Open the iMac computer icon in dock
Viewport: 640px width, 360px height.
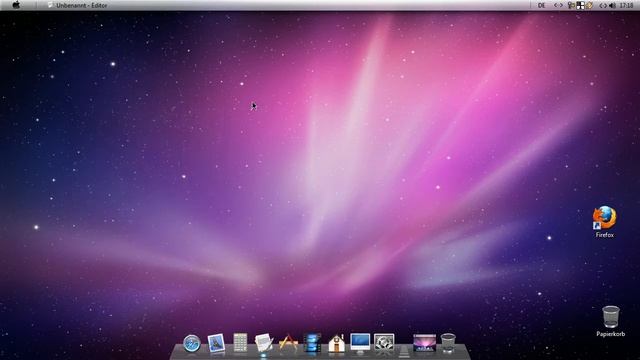coord(360,343)
